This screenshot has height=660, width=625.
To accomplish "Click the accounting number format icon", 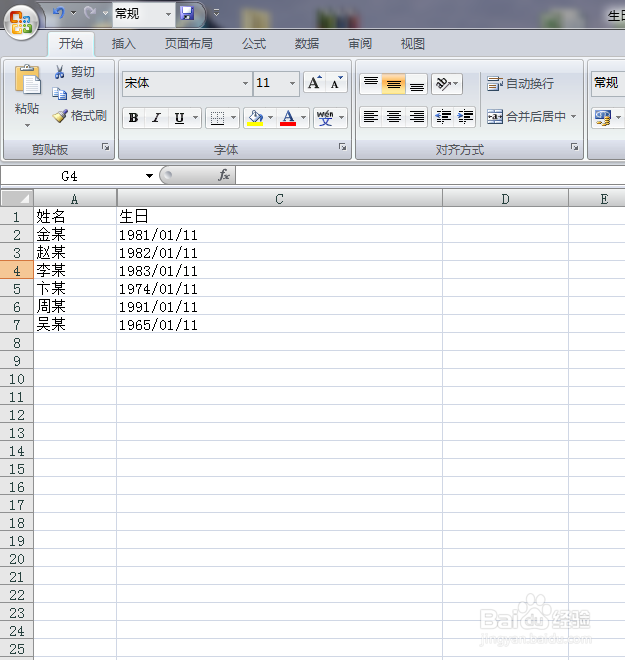I will point(603,117).
